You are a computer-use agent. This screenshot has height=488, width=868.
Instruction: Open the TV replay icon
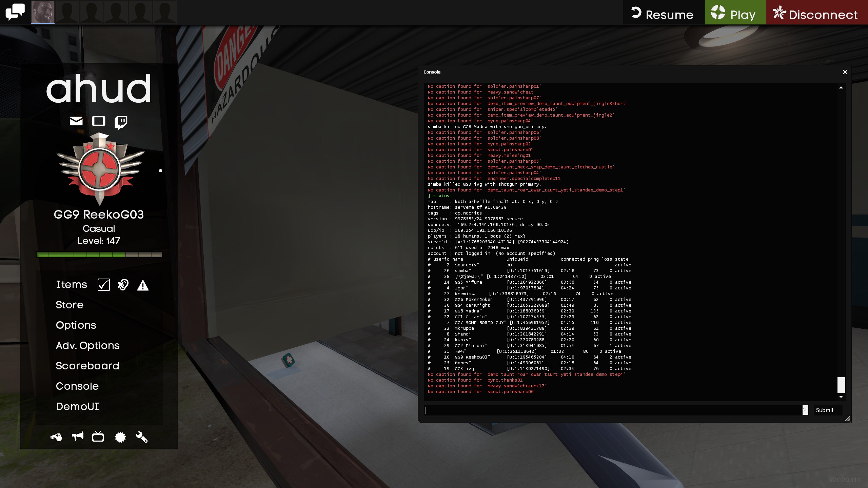[x=98, y=436]
